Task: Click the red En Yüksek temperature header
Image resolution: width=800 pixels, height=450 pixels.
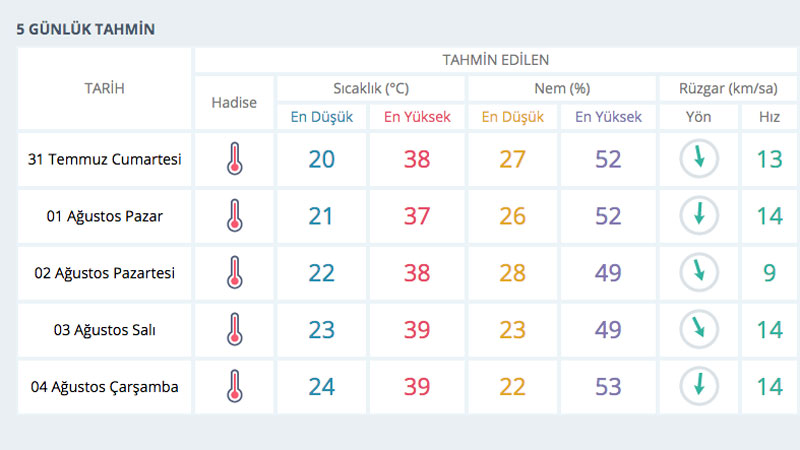Action: [417, 117]
